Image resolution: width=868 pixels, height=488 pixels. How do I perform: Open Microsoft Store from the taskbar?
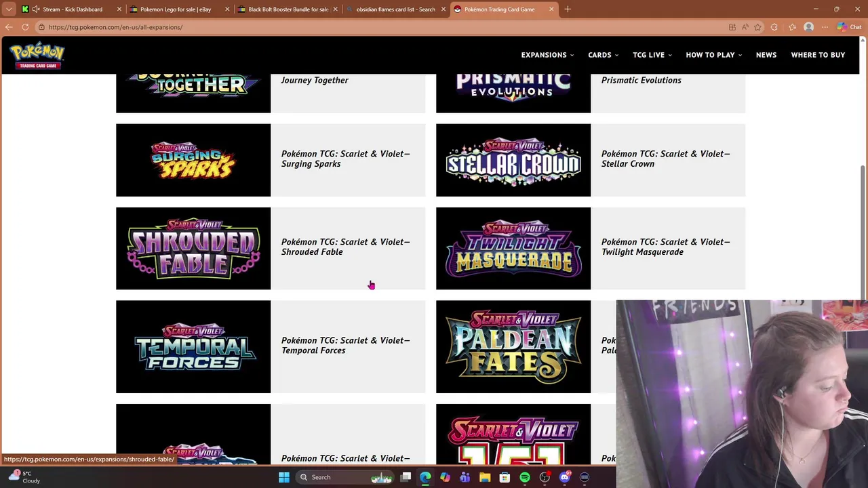505,477
